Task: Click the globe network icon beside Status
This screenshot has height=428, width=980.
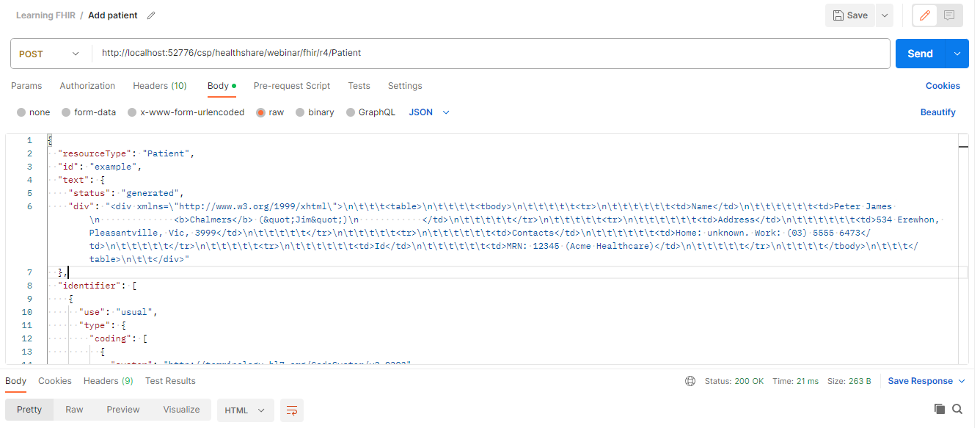Action: 690,381
